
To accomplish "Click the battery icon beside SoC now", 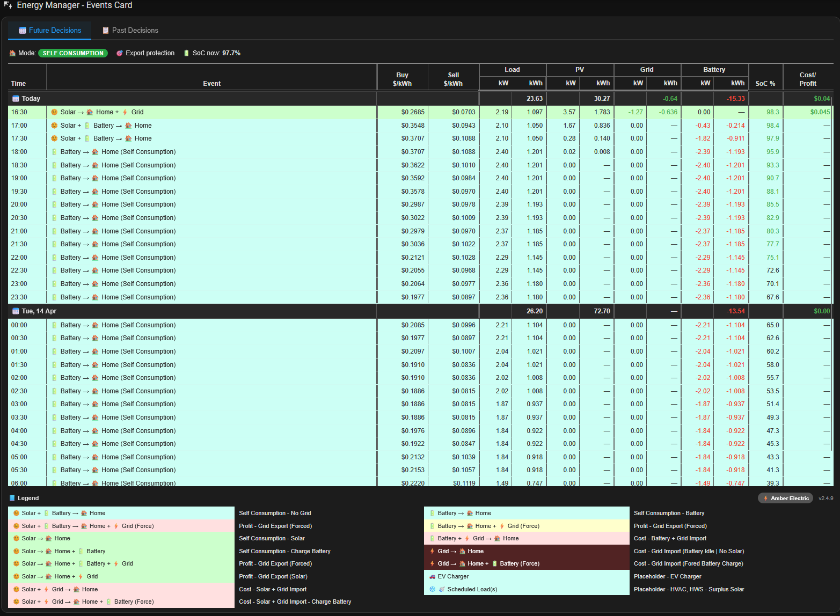I will click(x=186, y=53).
